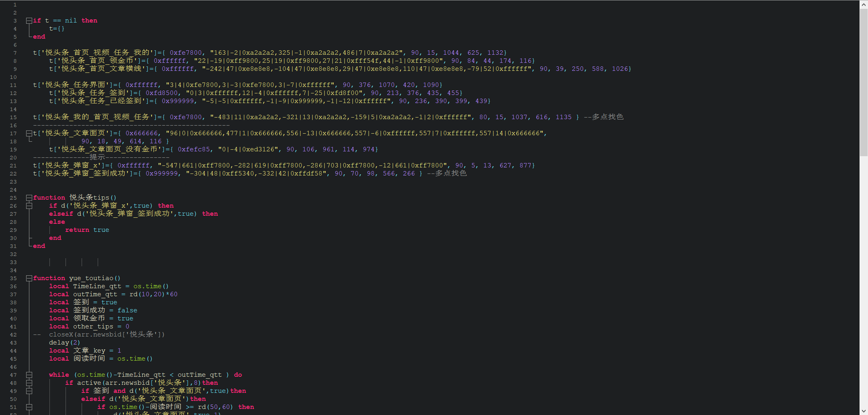
Task: Click the key '悦头条_首页_领金币'
Action: tap(97, 61)
